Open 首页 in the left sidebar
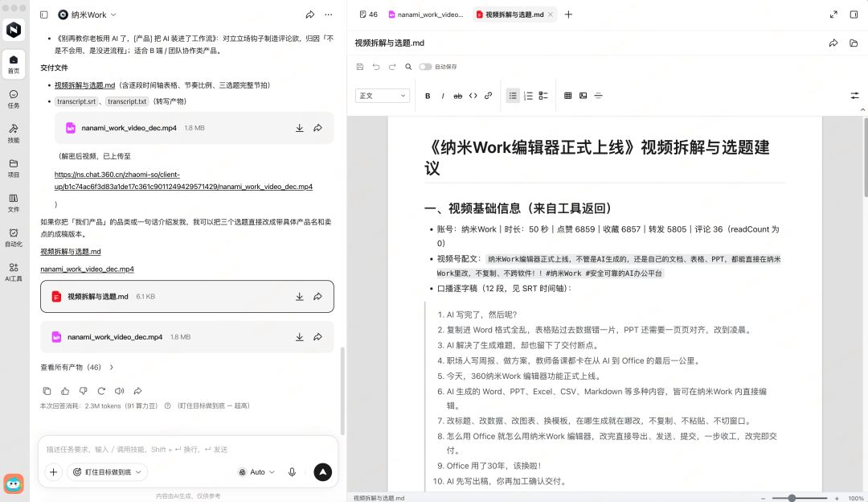This screenshot has height=502, width=868. click(x=14, y=64)
